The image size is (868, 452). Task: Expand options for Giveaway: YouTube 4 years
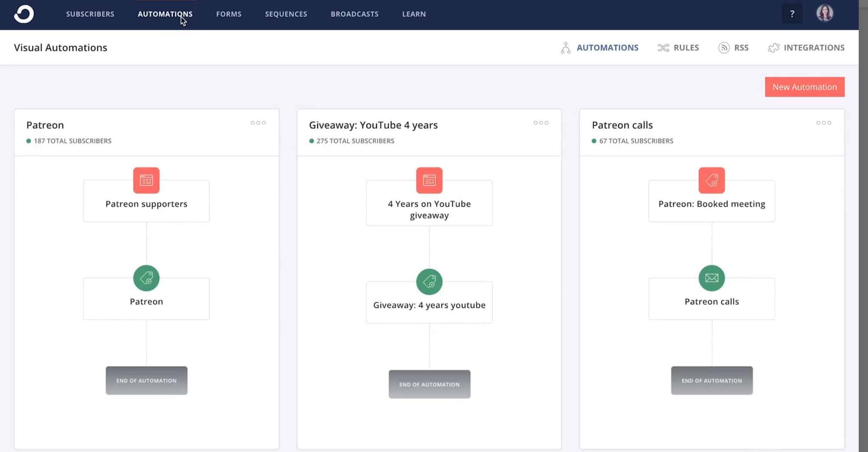[541, 123]
